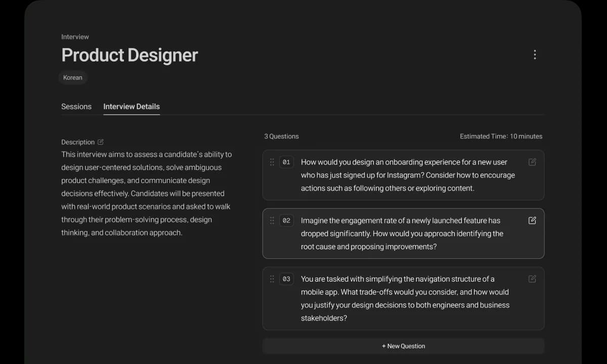607x364 pixels.
Task: Select the Interview Details tab
Action: (132, 107)
